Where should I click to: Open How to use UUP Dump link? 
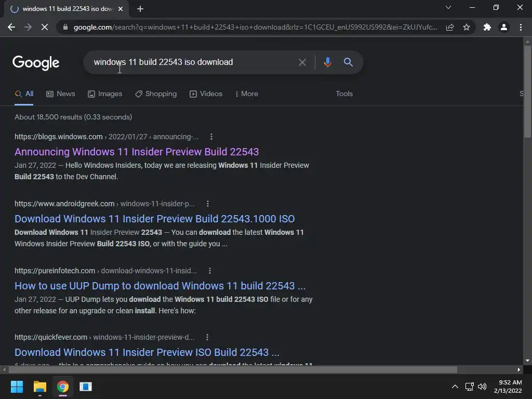(160, 286)
